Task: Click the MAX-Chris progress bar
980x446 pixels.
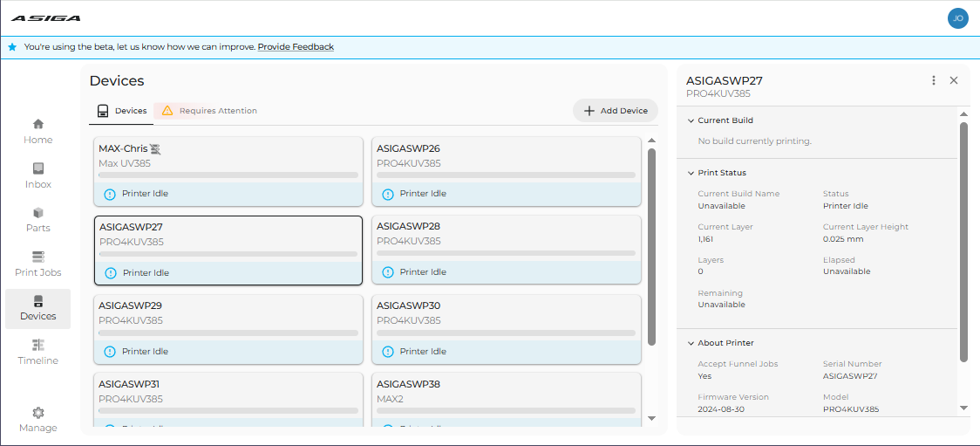Action: point(228,175)
